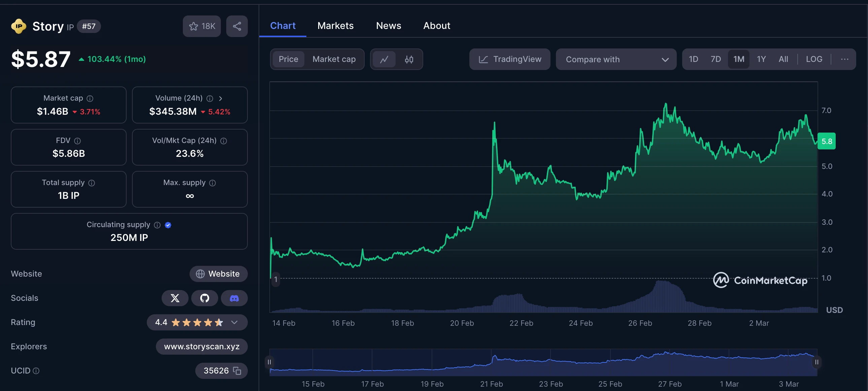Switch to candlestick chart icon
Viewport: 868px width, 391px height.
tap(409, 60)
